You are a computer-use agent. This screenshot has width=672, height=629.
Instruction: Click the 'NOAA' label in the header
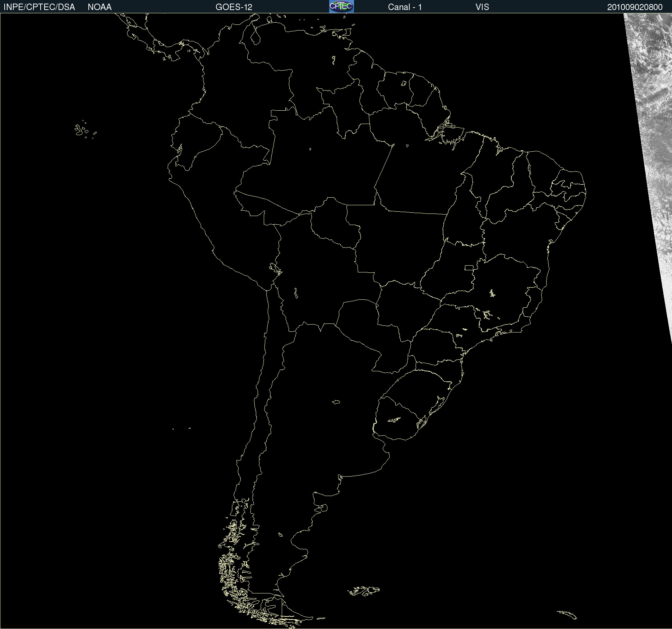tap(100, 7)
